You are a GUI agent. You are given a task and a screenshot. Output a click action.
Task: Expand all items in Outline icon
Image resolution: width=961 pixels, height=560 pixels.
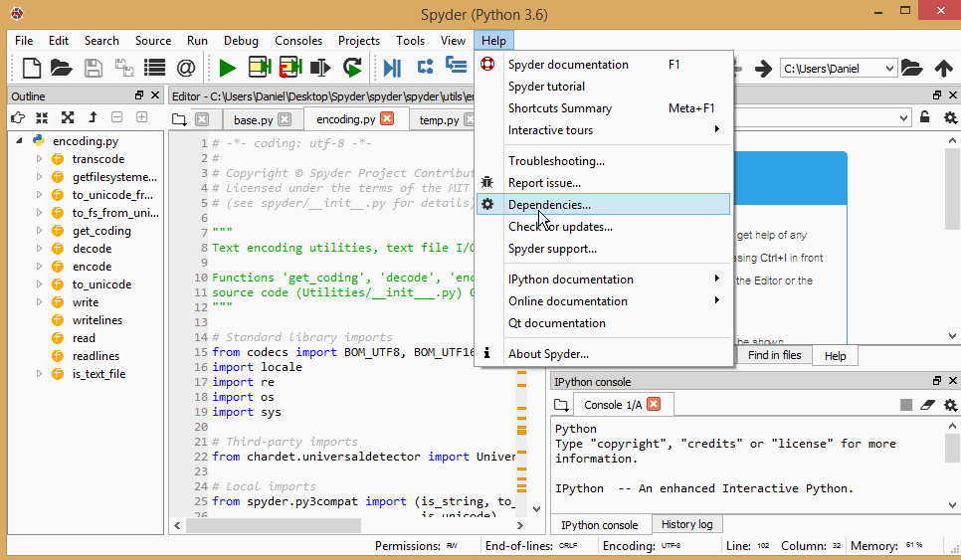(68, 117)
